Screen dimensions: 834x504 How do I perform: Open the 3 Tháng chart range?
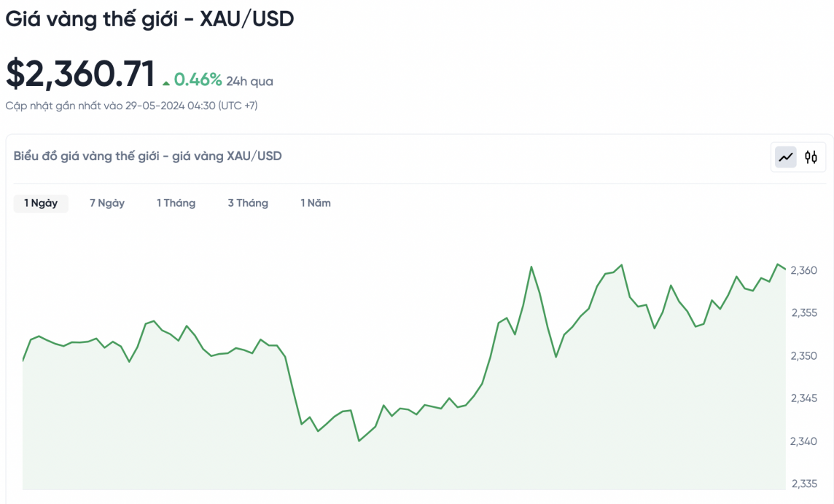[x=248, y=203]
